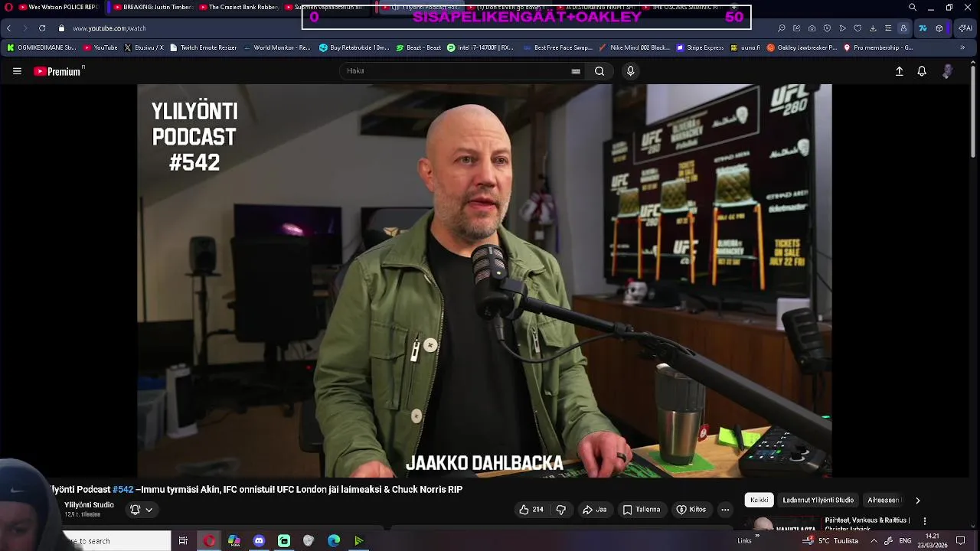Open the Päihteet, Vankeus & Raittius suggested video
The width and height of the screenshot is (980, 551).
(867, 520)
